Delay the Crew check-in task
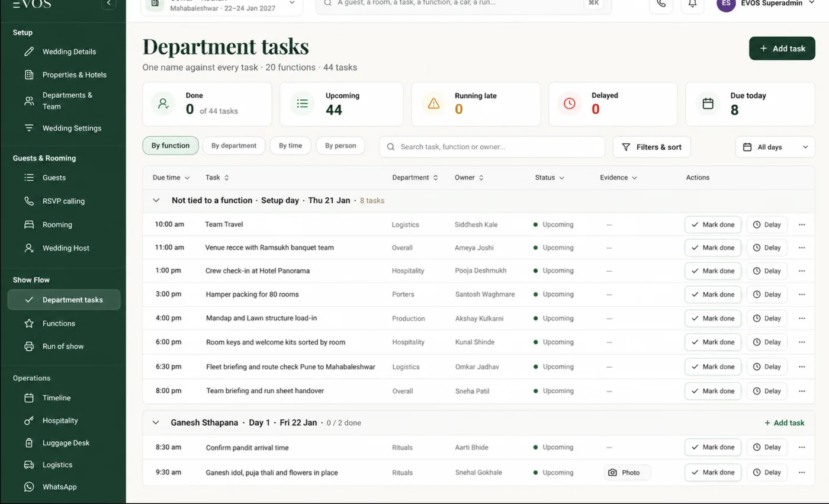 tap(767, 271)
